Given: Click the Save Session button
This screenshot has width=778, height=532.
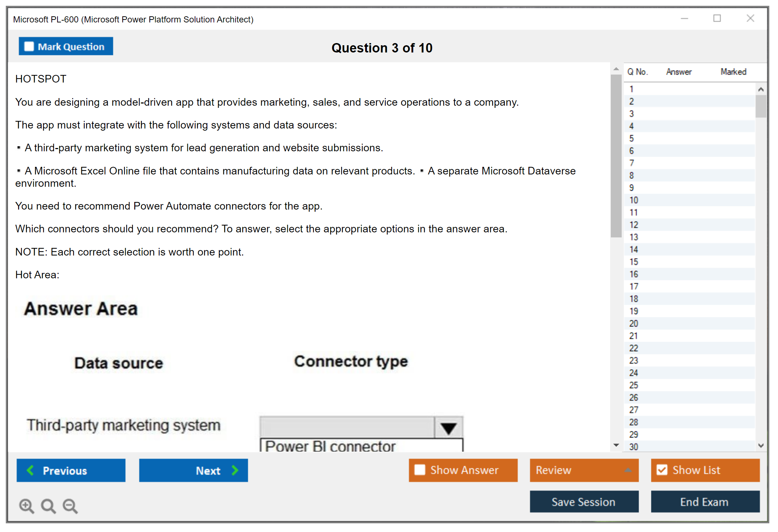Looking at the screenshot, I should pyautogui.click(x=584, y=502).
